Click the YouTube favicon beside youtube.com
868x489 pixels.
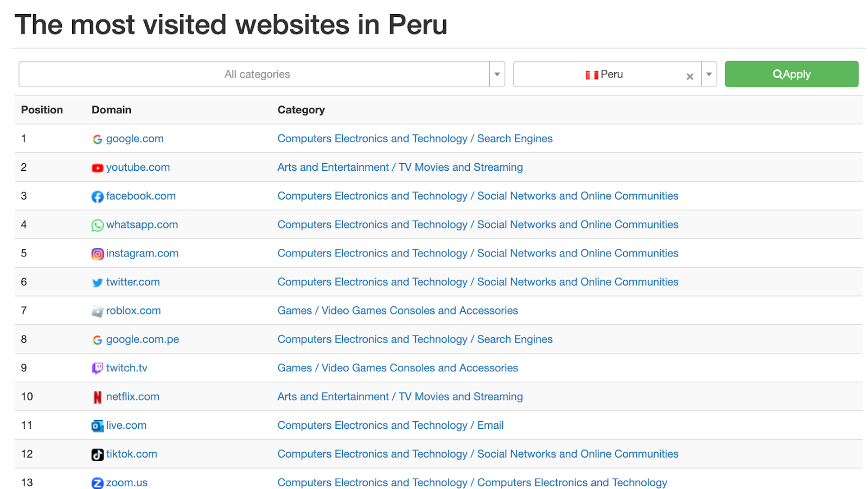[97, 168]
